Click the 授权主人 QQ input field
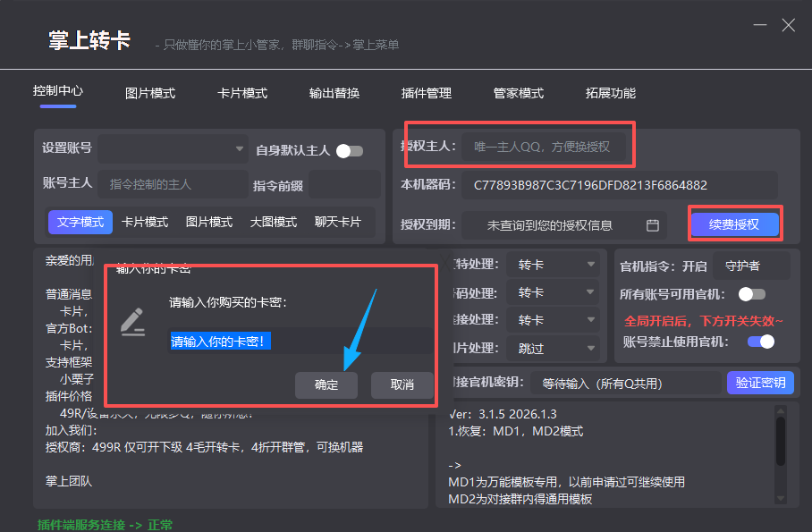This screenshot has width=812, height=532. pos(542,146)
